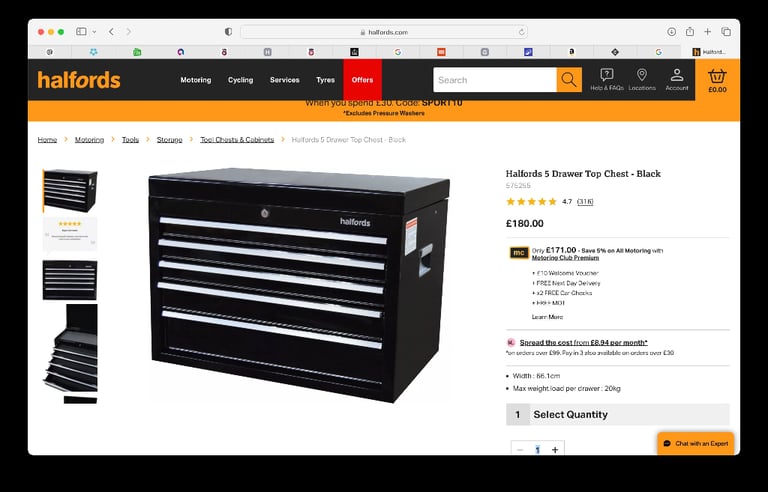This screenshot has width=768, height=492.
Task: Click Safari's downloads icon
Action: [x=672, y=32]
